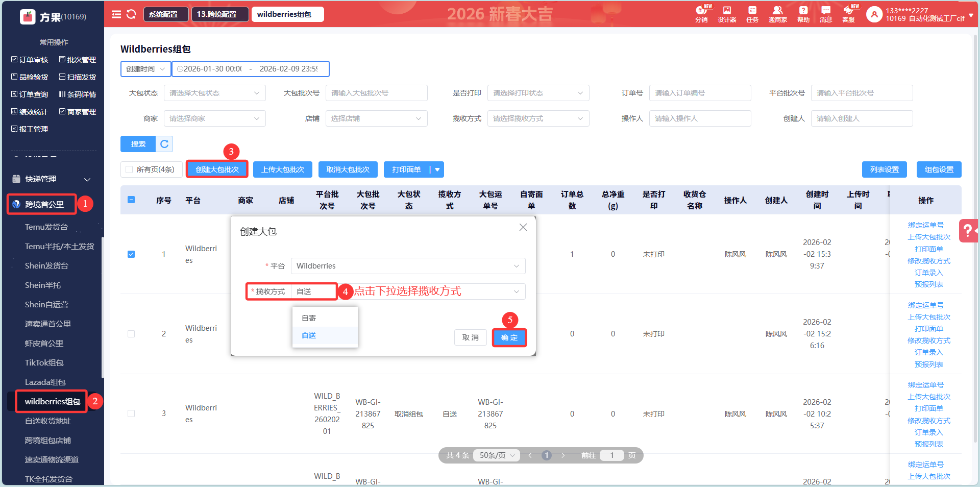This screenshot has width=980, height=487.
Task: Open the 设计器 designer icon
Action: coord(727,14)
